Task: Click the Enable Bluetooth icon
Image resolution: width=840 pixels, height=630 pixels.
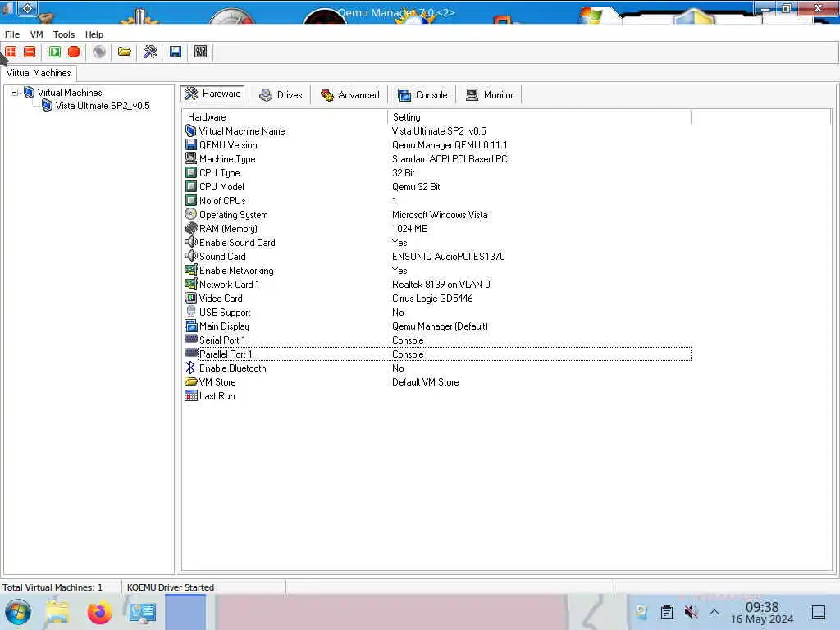Action: 190,367
